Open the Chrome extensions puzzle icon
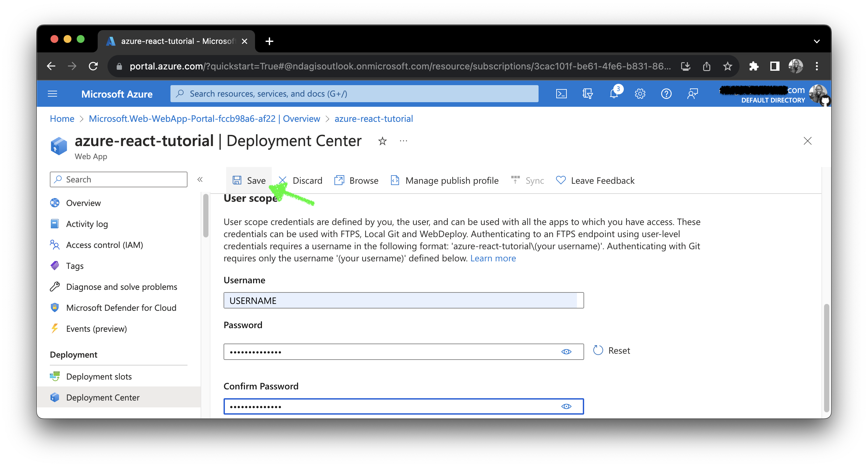 pyautogui.click(x=753, y=66)
